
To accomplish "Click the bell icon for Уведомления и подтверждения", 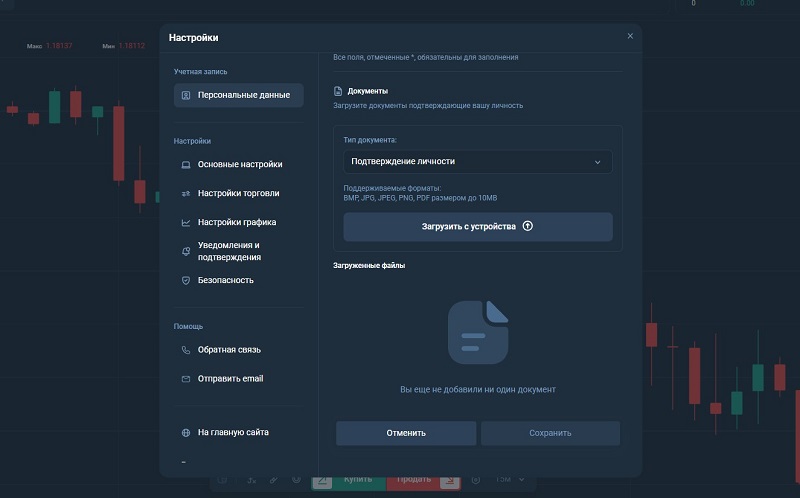I will pyautogui.click(x=186, y=251).
